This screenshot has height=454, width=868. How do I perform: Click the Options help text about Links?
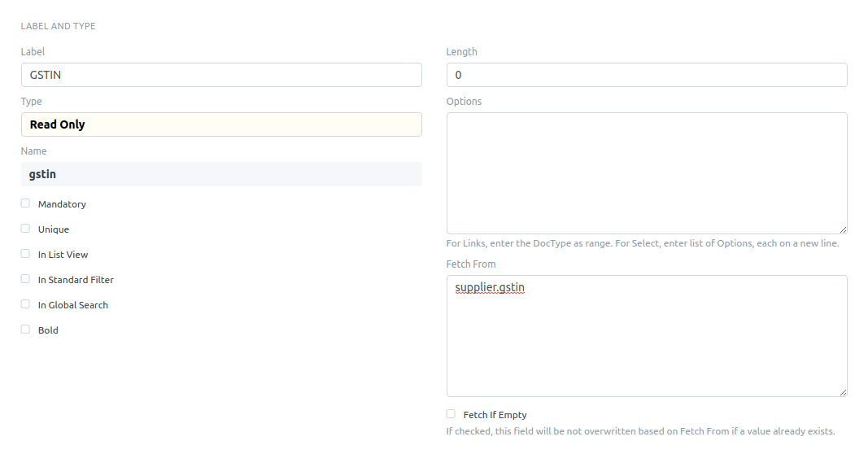642,243
